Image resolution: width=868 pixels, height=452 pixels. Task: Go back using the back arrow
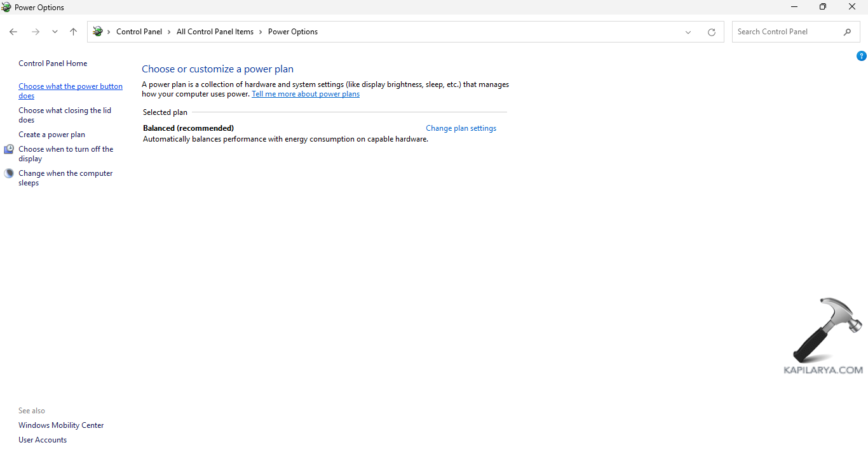[x=13, y=32]
